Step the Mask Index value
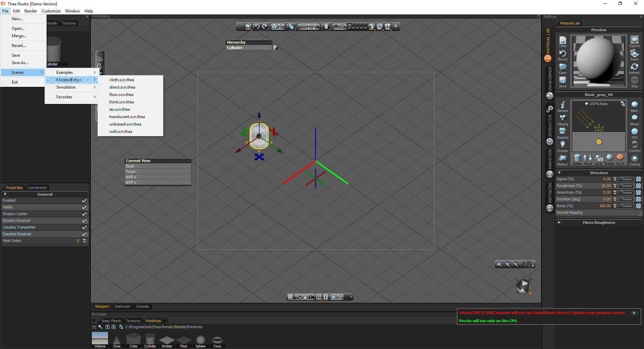 click(85, 241)
